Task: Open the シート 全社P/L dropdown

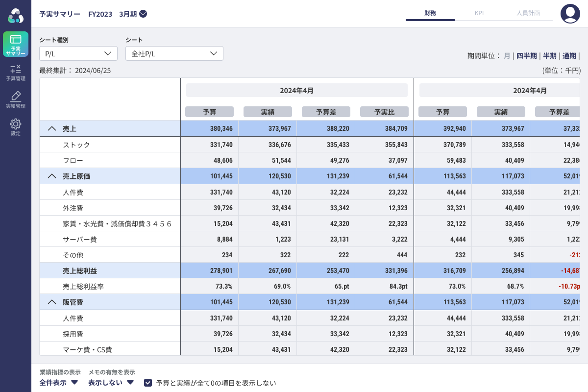Action: (174, 53)
